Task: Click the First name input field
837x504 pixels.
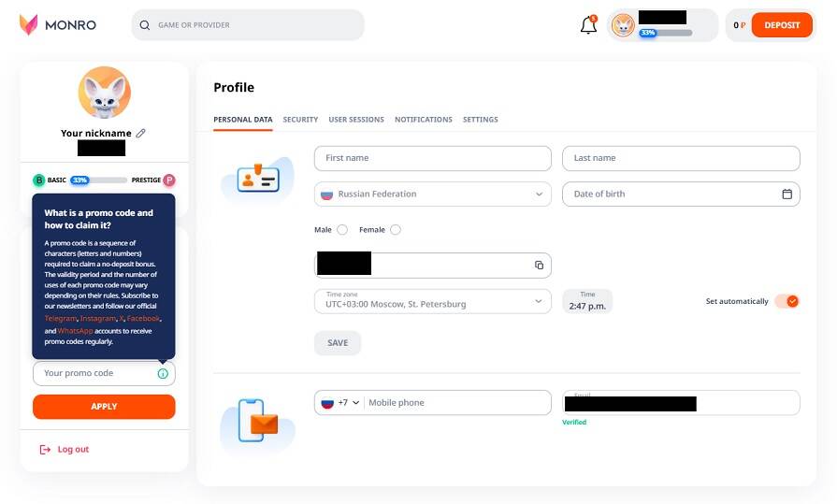Action: 432,158
